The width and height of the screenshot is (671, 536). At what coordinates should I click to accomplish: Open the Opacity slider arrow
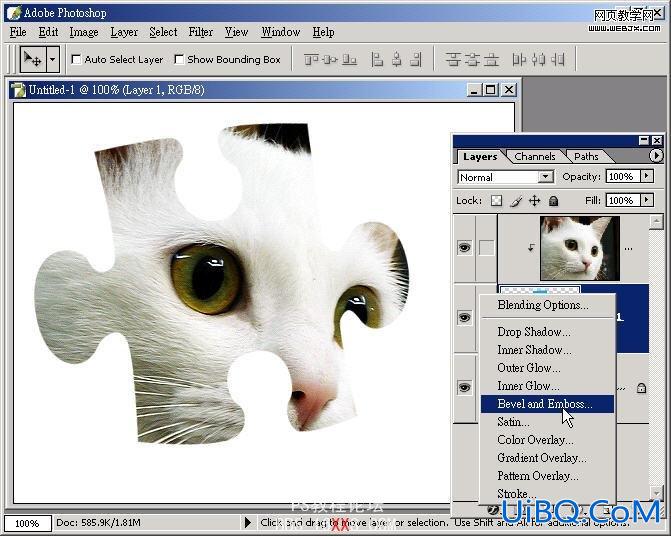click(x=647, y=176)
